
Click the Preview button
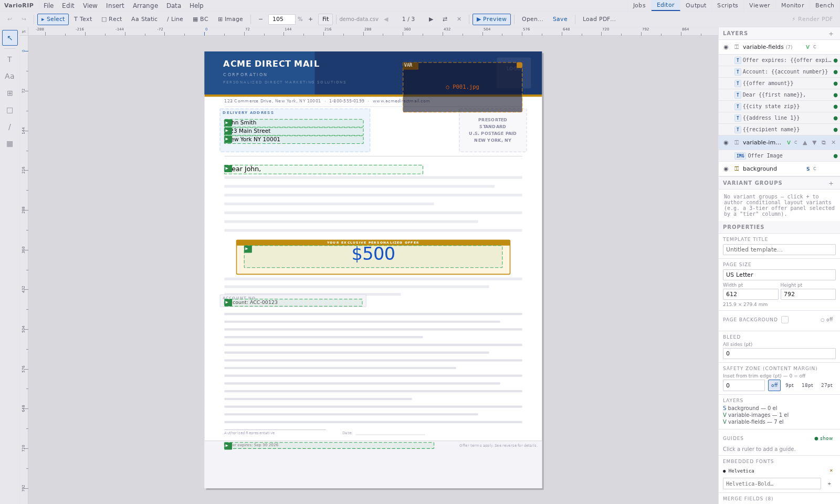pos(491,19)
